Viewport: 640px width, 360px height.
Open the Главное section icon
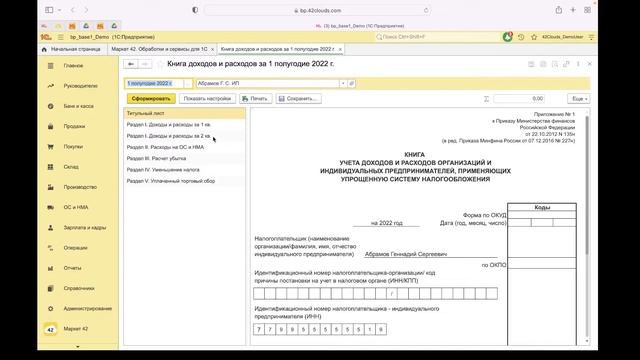click(x=51, y=66)
